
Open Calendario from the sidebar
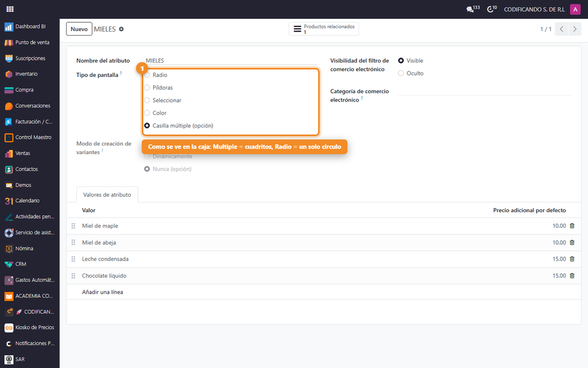tap(30, 201)
